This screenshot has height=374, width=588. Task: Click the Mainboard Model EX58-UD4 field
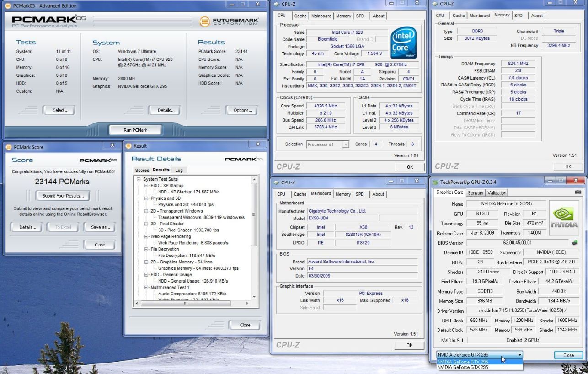[x=342, y=219]
